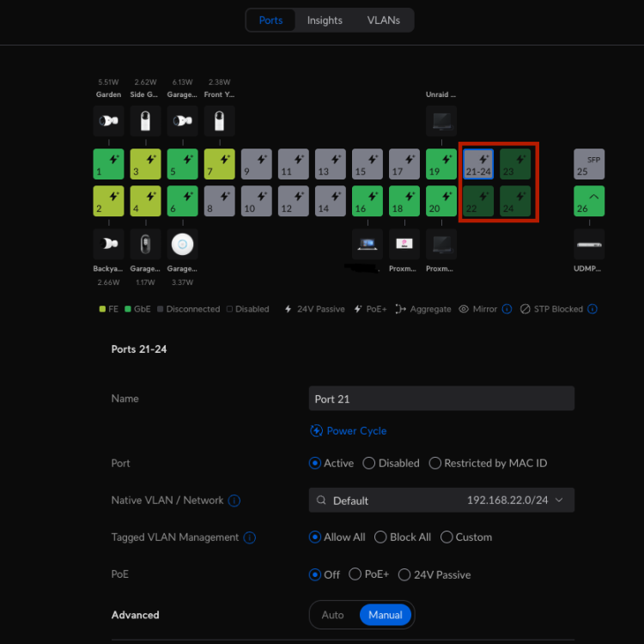Switch to the Insights tab

[325, 20]
